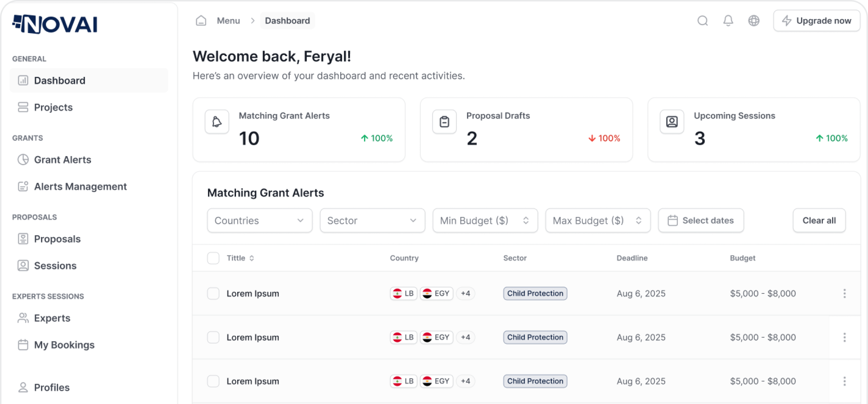Click the globe language icon
868x404 pixels.
coord(754,21)
